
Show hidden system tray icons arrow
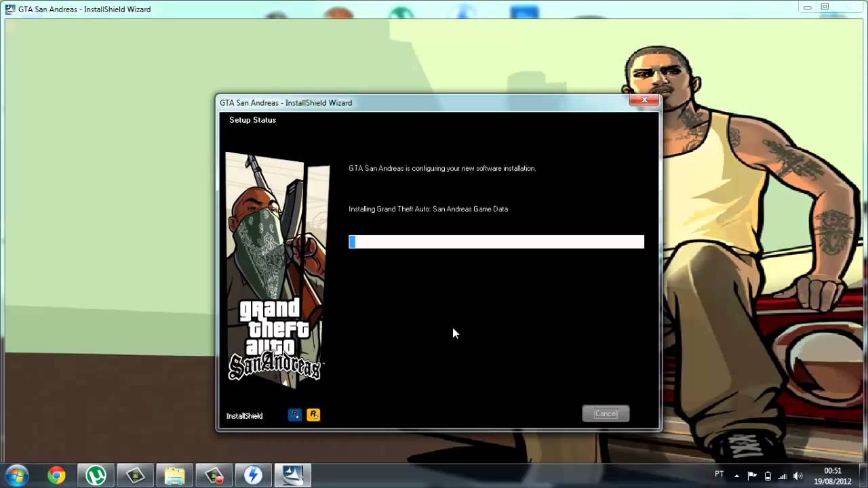coord(736,476)
